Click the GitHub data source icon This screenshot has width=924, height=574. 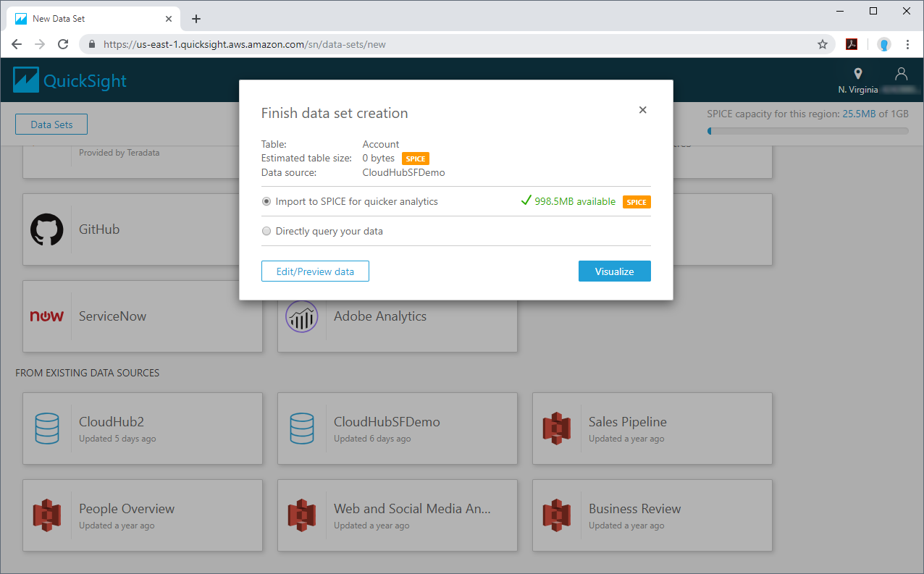point(46,229)
